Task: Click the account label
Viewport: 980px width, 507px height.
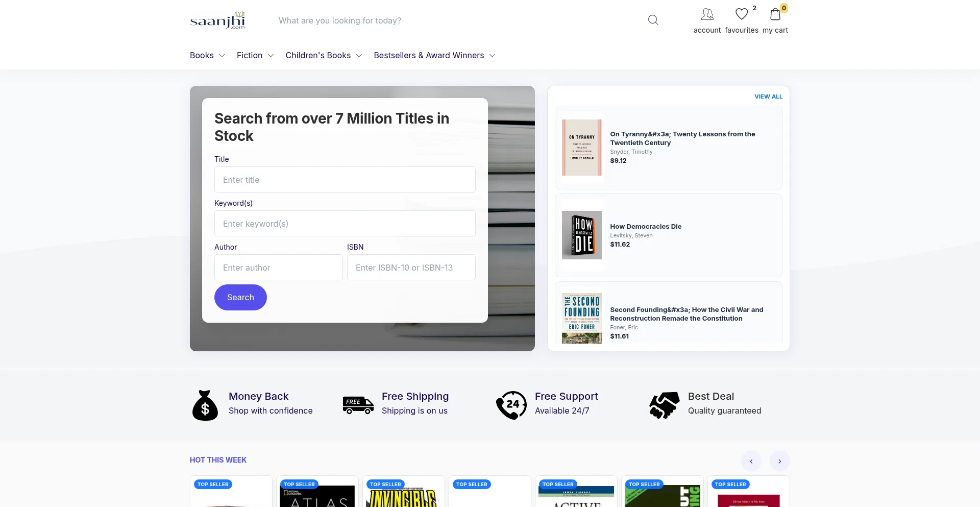Action: (x=707, y=30)
